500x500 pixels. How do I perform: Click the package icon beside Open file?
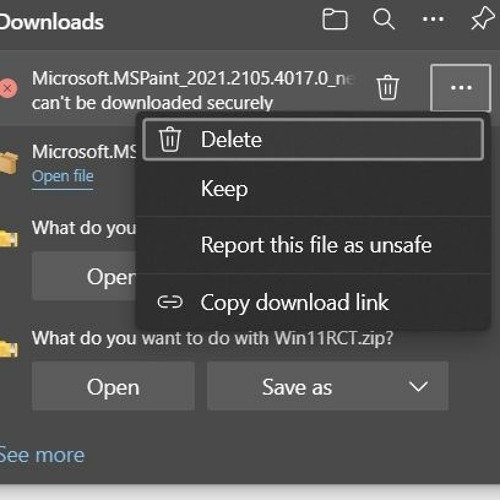[x=9, y=162]
